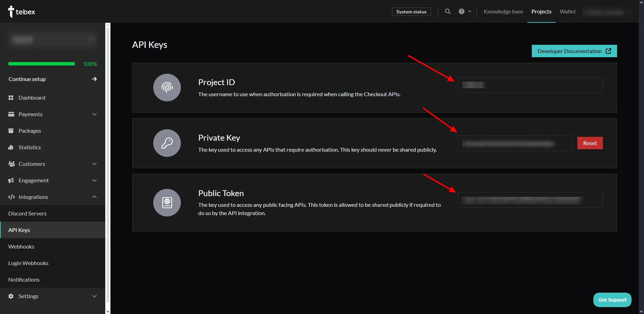Click the Customers people icon

[11, 164]
